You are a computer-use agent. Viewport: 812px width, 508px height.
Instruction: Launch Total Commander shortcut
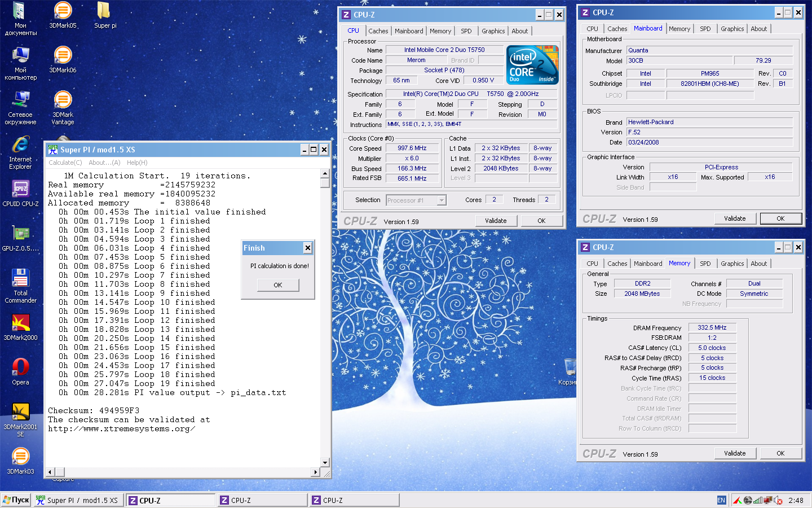coord(20,286)
